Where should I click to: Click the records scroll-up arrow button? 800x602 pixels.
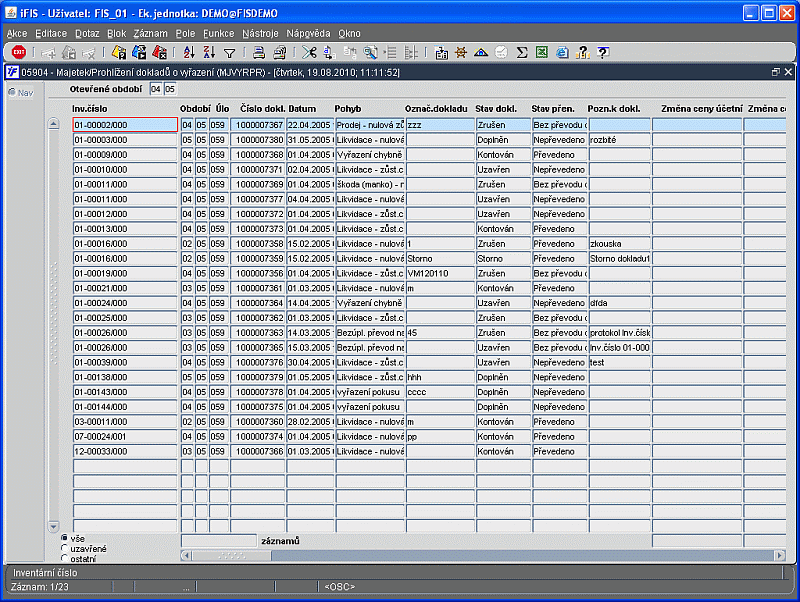54,123
